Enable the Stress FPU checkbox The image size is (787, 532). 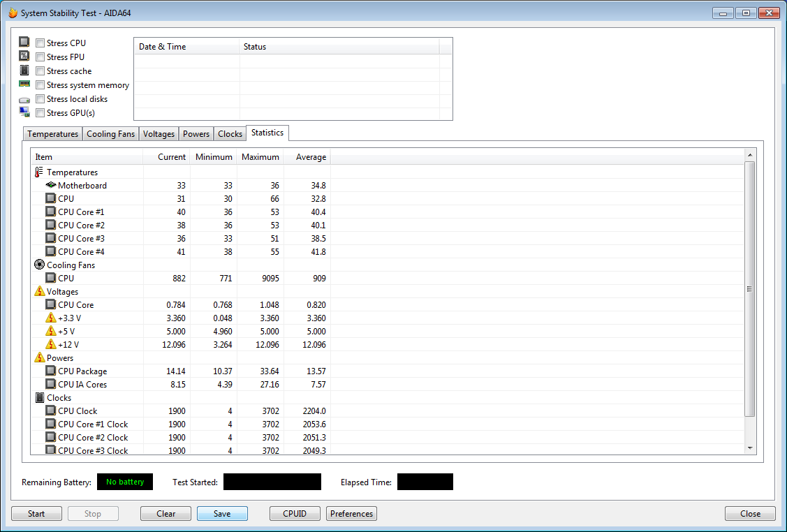tap(41, 57)
